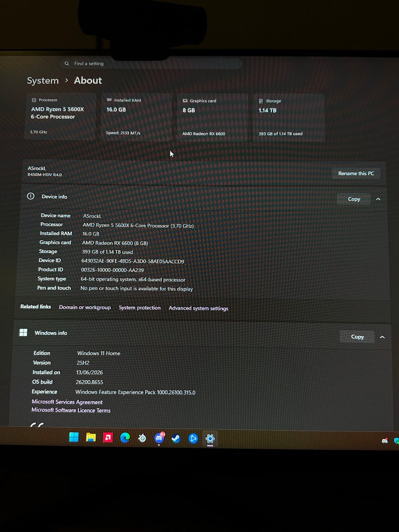Collapse the Windows info section
This screenshot has height=532, width=399.
(382, 337)
